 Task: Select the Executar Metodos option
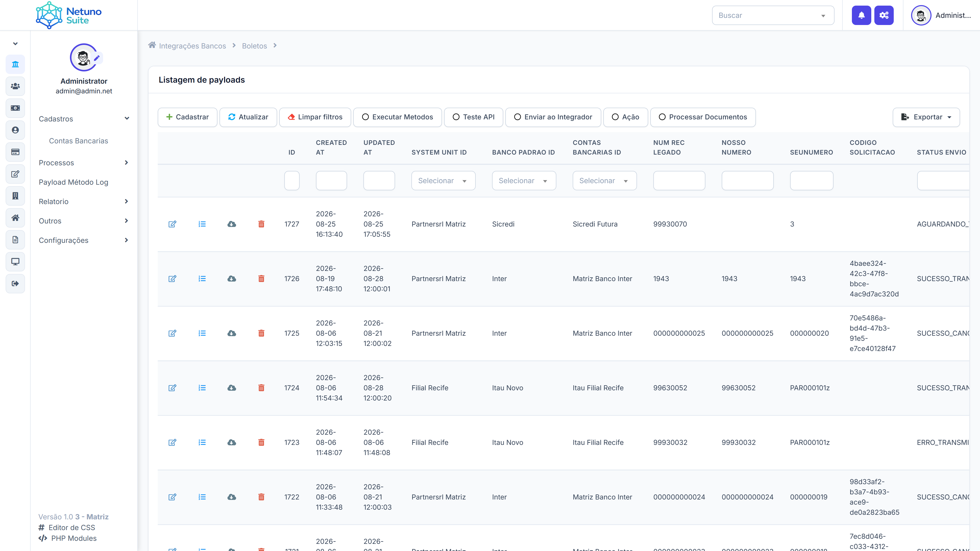[398, 117]
